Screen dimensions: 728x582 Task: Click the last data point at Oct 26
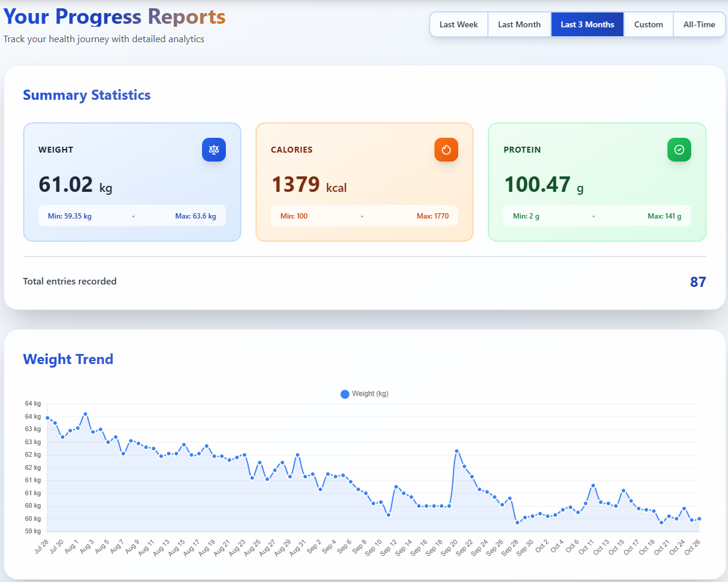pyautogui.click(x=699, y=518)
